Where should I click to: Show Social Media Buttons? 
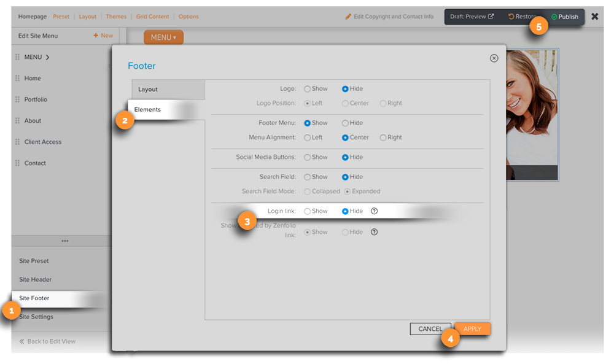coord(308,157)
